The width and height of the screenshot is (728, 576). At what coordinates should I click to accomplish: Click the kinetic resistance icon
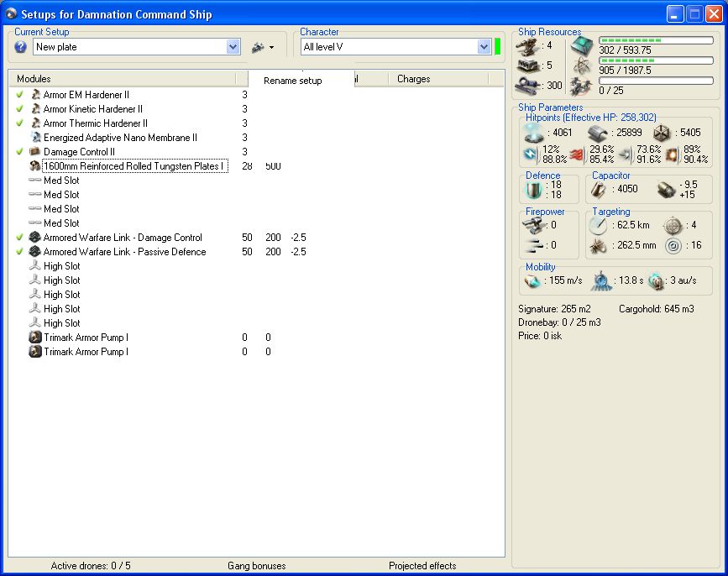pos(626,154)
